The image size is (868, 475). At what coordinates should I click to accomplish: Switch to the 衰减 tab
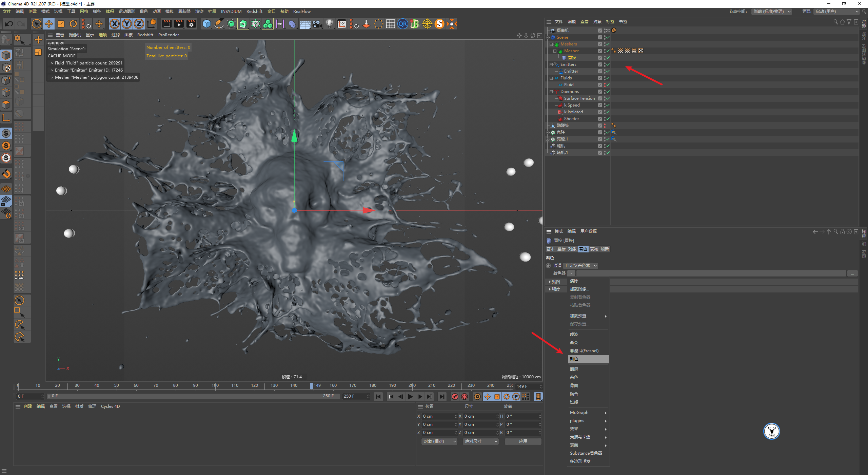594,249
